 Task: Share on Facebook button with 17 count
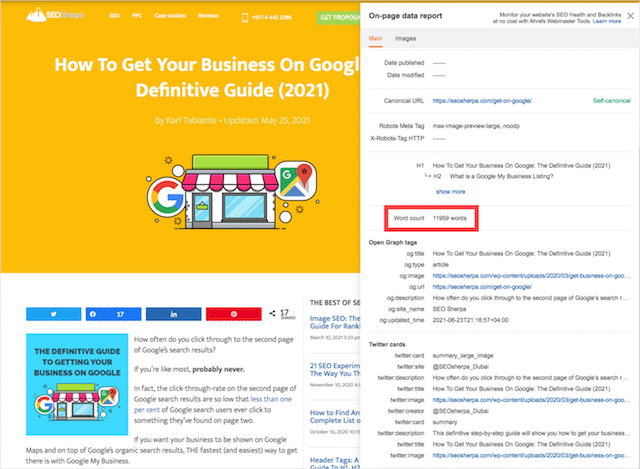(x=113, y=314)
